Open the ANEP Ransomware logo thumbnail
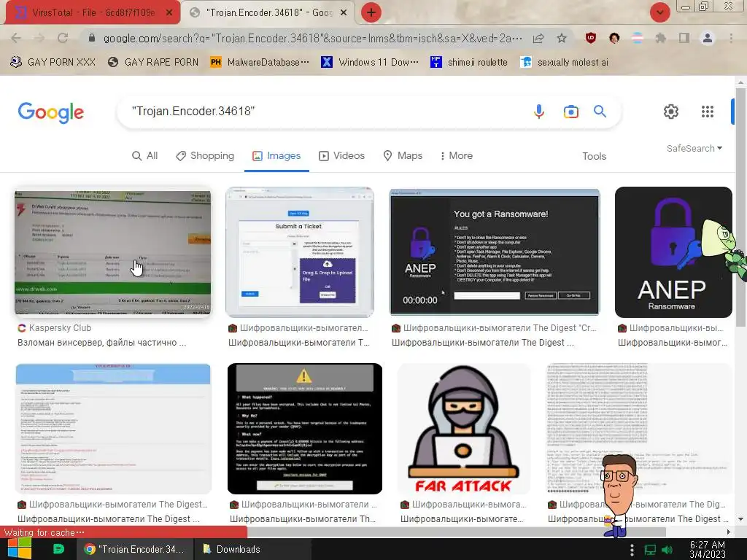747x560 pixels. tap(673, 252)
